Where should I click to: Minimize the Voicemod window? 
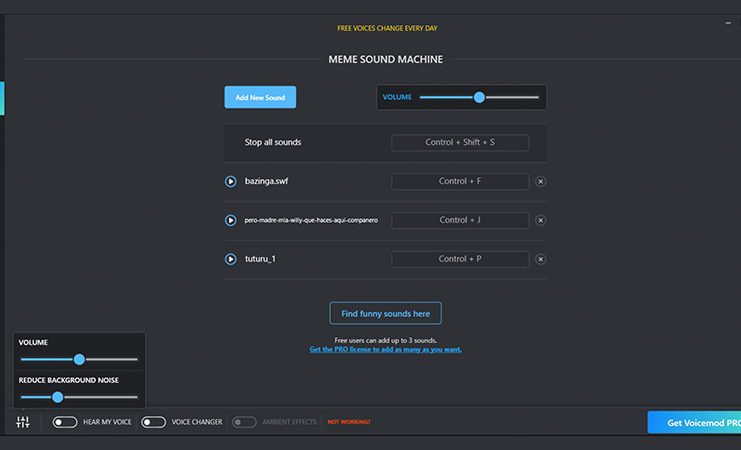point(728,23)
